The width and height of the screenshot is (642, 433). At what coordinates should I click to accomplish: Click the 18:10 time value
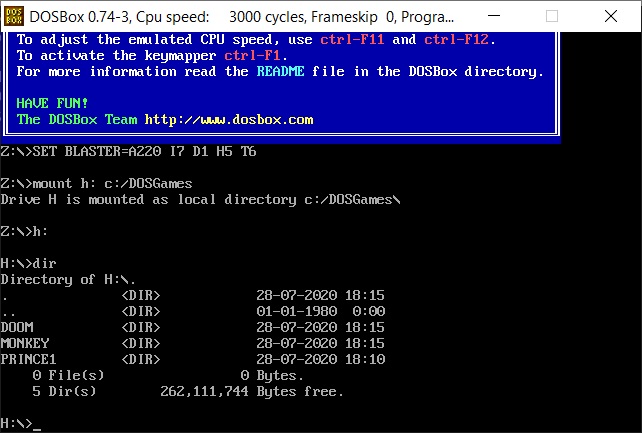tap(365, 359)
